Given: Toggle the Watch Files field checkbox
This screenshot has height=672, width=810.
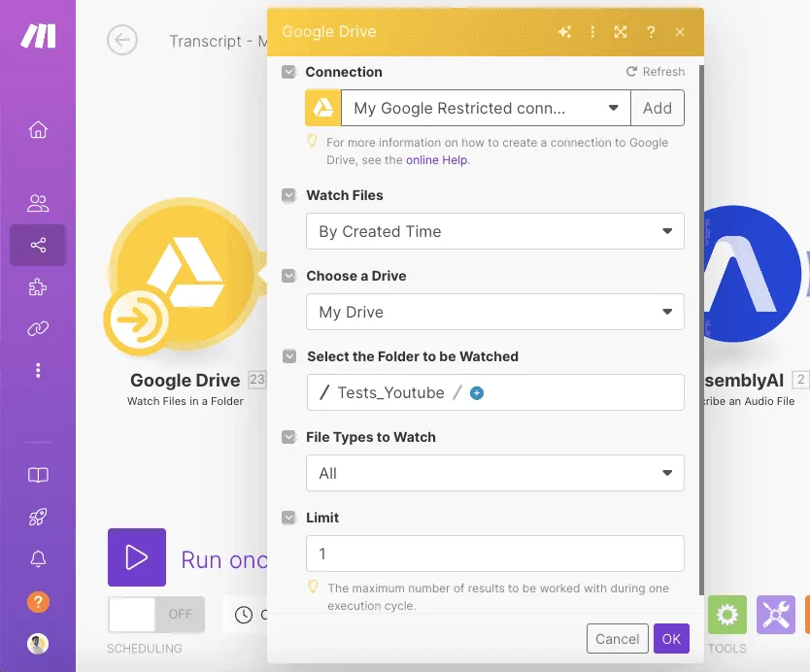Looking at the screenshot, I should coord(288,195).
